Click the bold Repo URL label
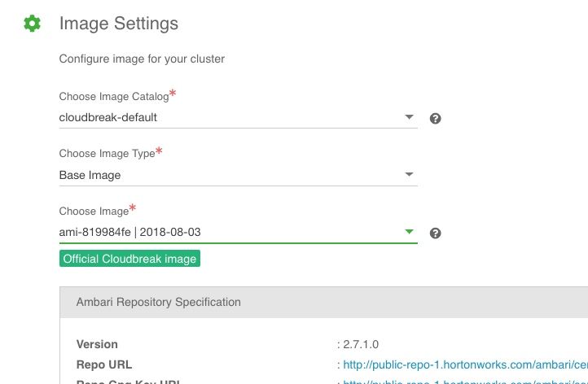This screenshot has height=384, width=588. (x=104, y=364)
